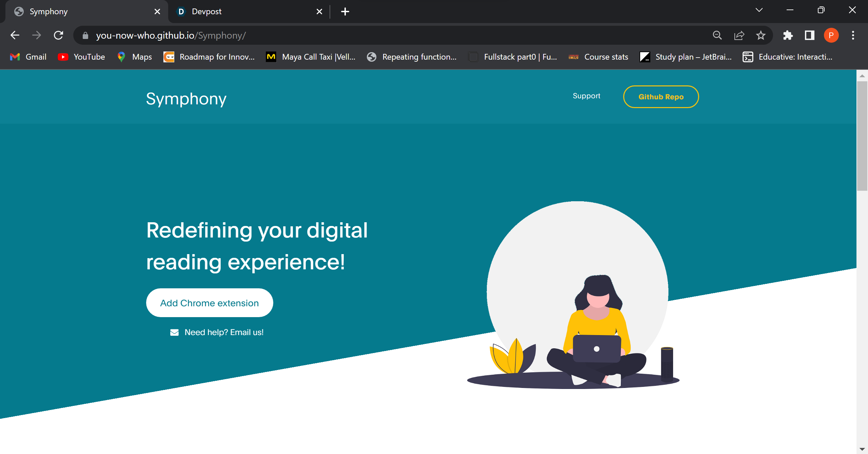Bookmark page with the star icon
This screenshot has width=868, height=454.
tap(761, 35)
